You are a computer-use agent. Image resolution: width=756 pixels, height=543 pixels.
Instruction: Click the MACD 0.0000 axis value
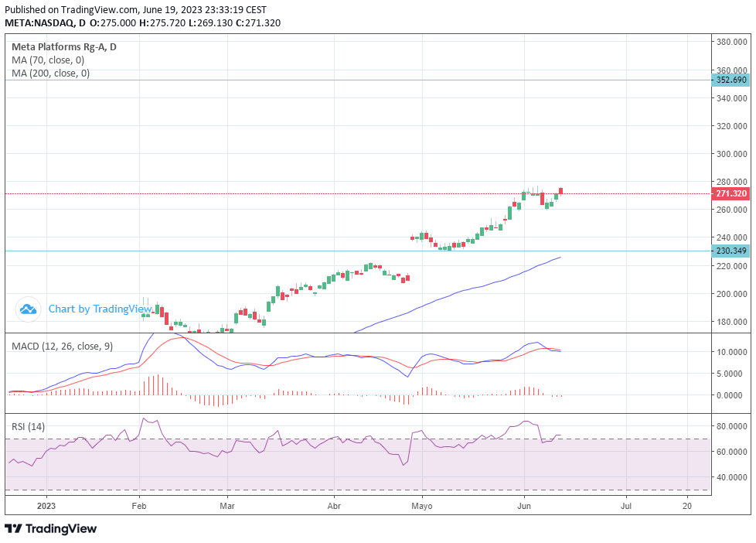731,395
